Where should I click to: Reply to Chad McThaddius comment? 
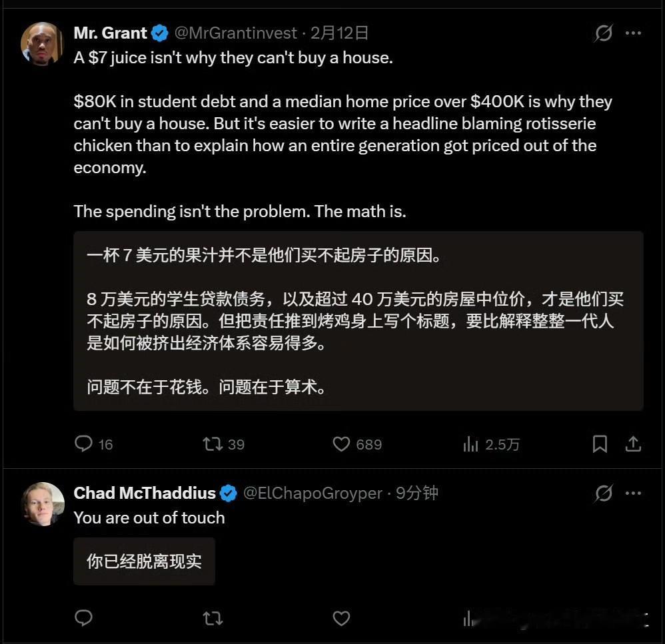click(x=83, y=618)
